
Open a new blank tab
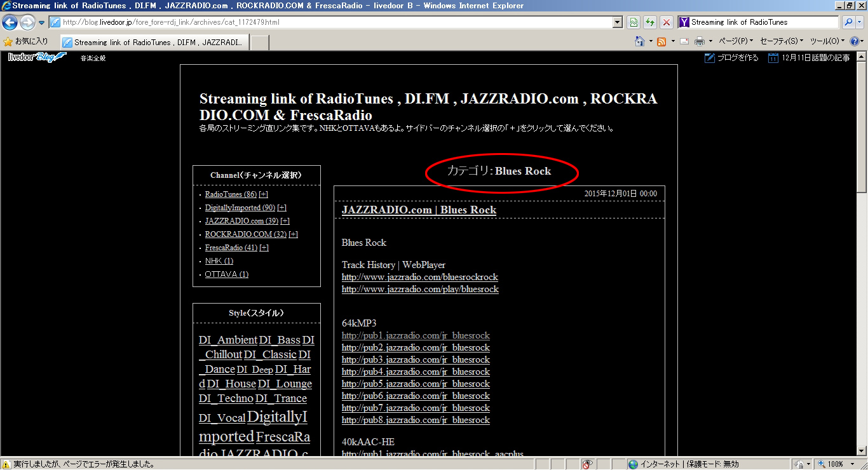click(x=259, y=43)
